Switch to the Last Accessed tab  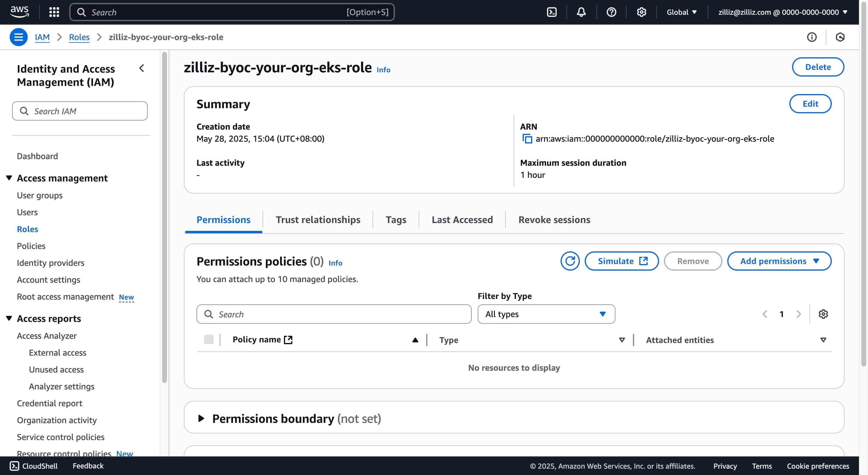(x=462, y=220)
